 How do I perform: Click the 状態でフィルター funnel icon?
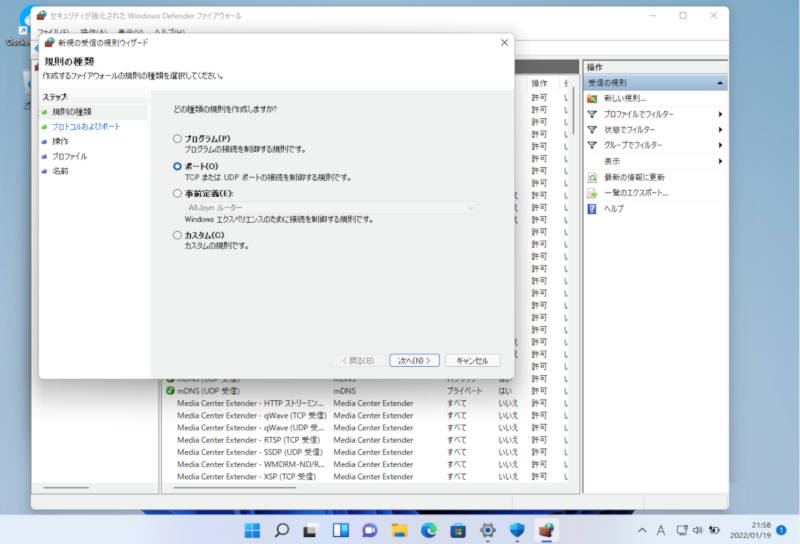pos(592,130)
